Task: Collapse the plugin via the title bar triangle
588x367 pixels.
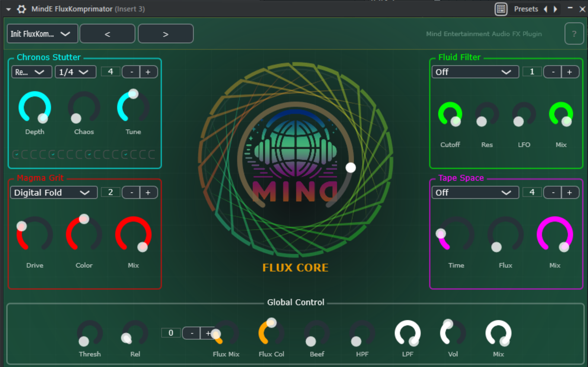Action: pos(8,9)
